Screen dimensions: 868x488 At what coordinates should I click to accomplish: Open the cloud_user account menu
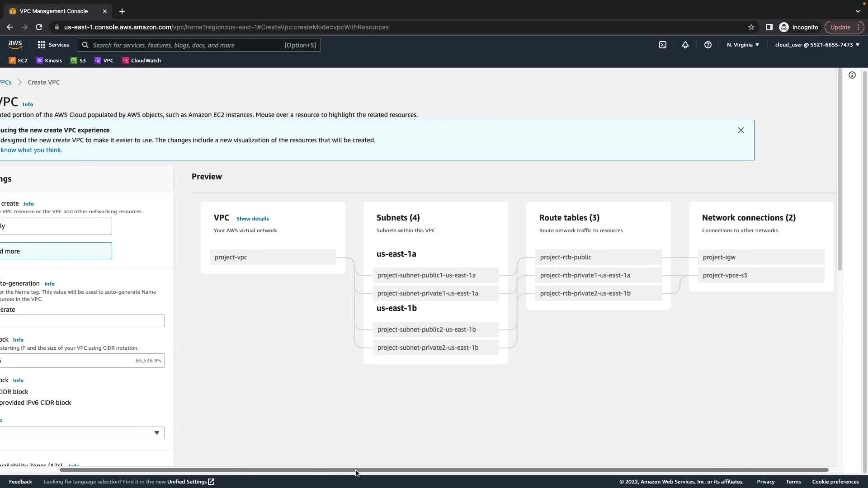tap(817, 45)
